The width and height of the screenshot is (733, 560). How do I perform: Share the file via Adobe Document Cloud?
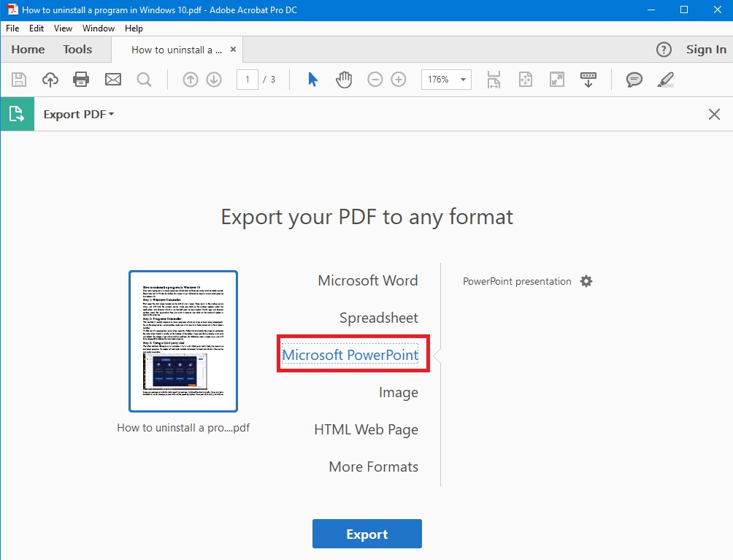[x=50, y=80]
